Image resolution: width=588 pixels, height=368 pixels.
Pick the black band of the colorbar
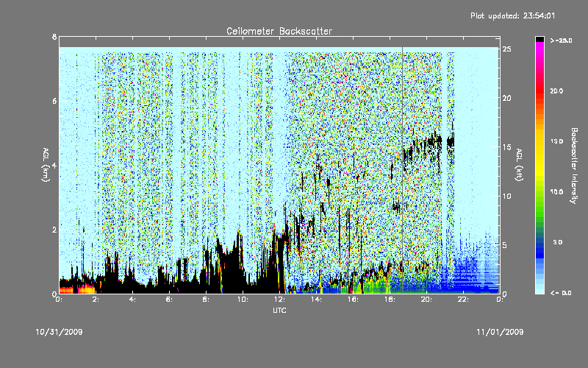click(539, 39)
